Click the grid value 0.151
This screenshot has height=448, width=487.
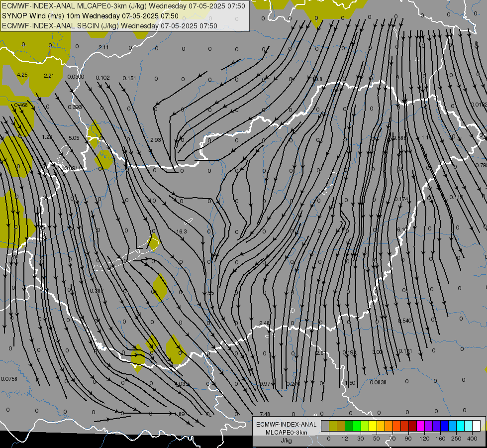pyautogui.click(x=129, y=78)
